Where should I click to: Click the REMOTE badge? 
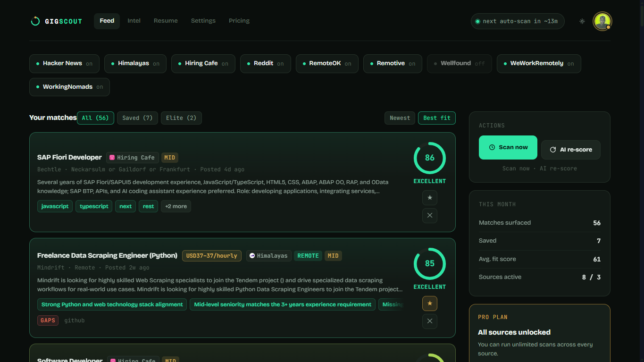coord(308,256)
